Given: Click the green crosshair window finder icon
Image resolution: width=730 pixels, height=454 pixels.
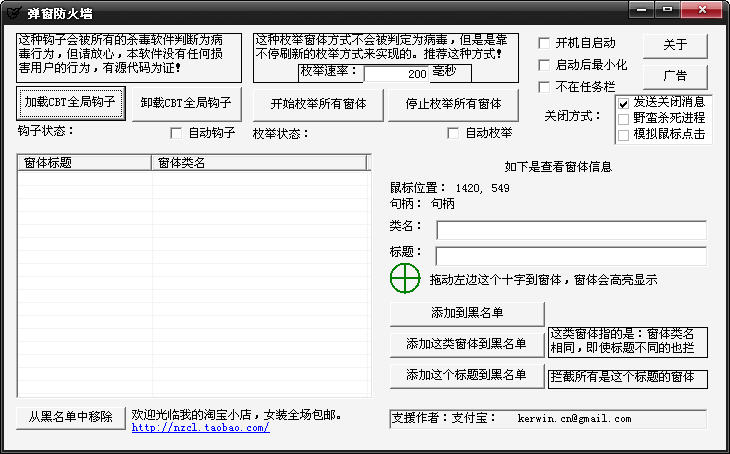Looking at the screenshot, I should (x=404, y=279).
